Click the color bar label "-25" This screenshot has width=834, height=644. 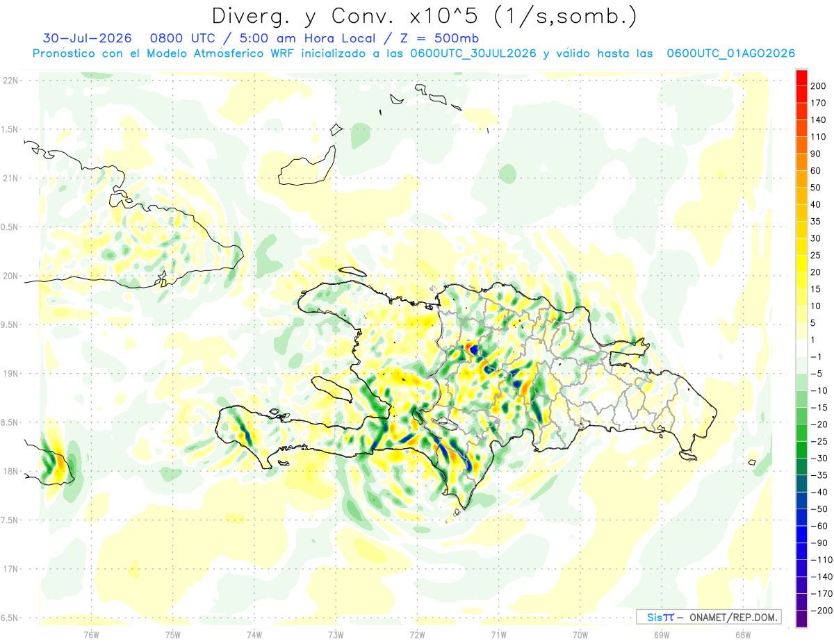point(819,441)
